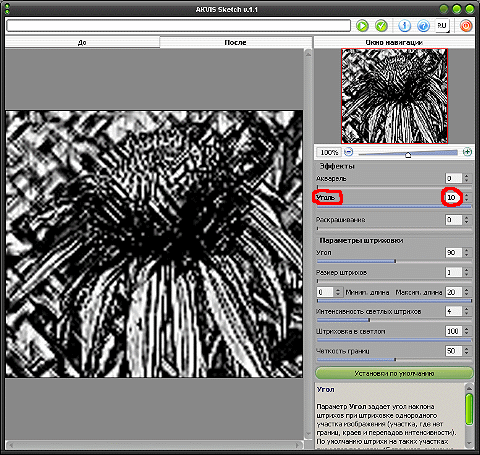This screenshot has width=480, height=455.
Task: Click the navigator preview thumbnail
Action: 394,96
